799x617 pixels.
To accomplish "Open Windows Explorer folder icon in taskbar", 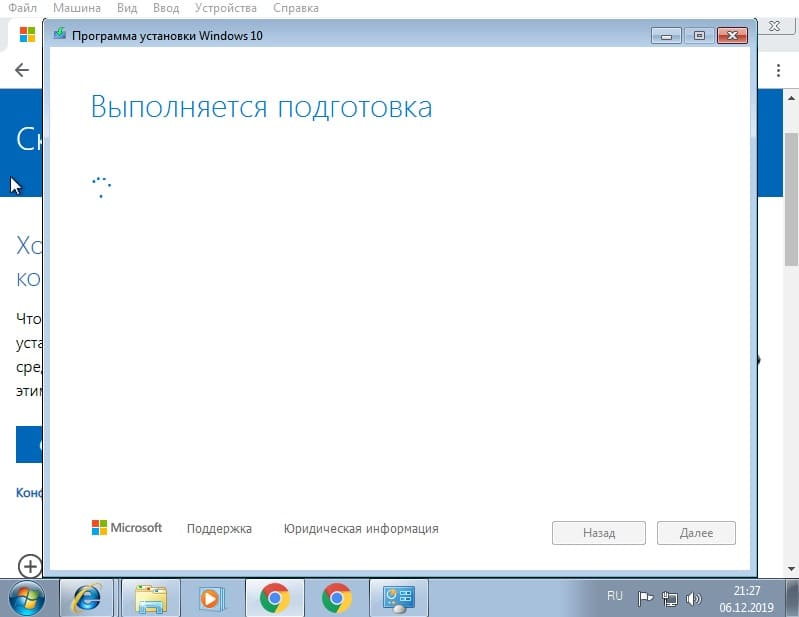I will 150,598.
